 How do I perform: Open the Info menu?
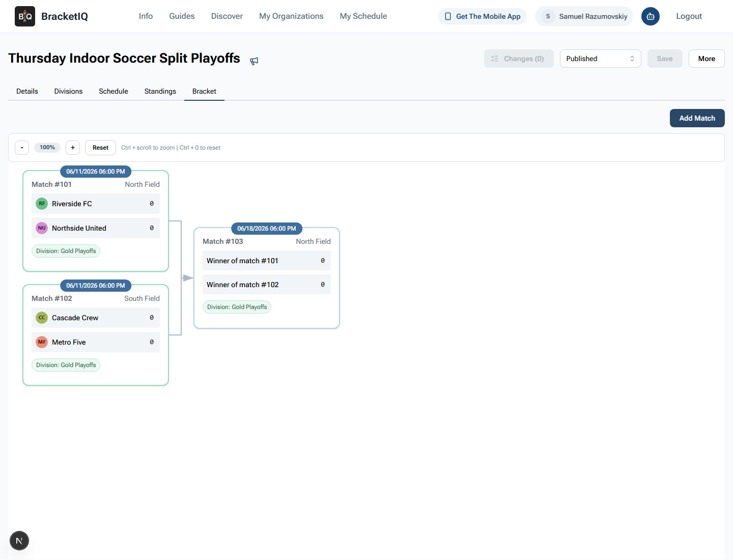coord(146,16)
